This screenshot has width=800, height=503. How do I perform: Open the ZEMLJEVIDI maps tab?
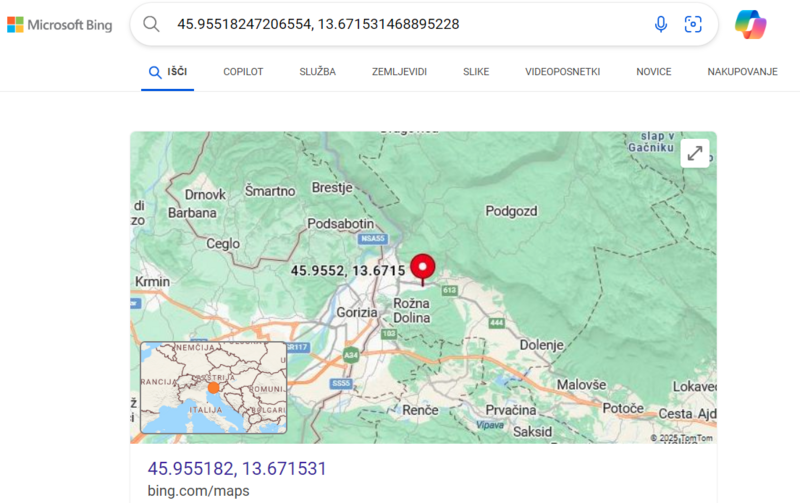pyautogui.click(x=399, y=72)
